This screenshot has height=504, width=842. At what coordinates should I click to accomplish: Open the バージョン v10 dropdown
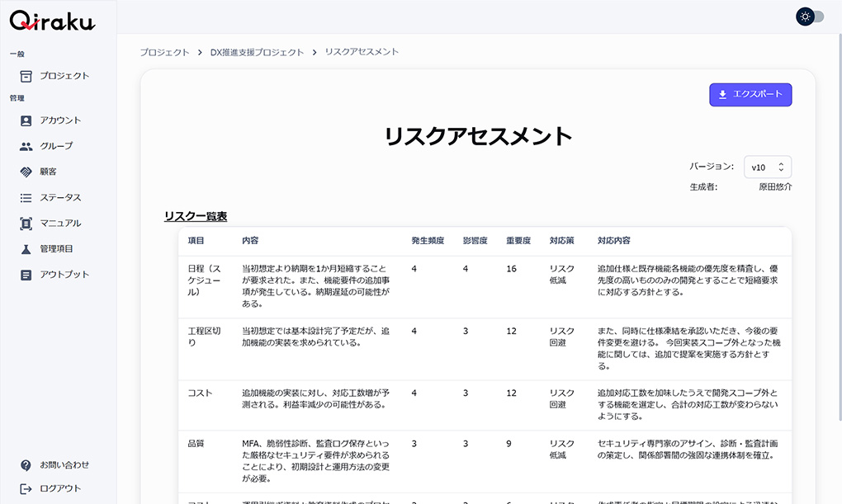click(767, 167)
